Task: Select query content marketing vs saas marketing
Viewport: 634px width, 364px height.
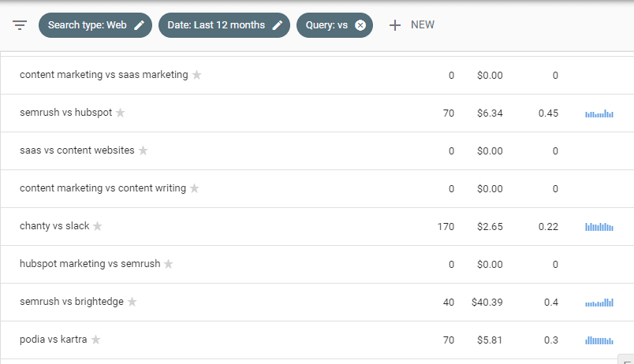Action: pyautogui.click(x=104, y=75)
